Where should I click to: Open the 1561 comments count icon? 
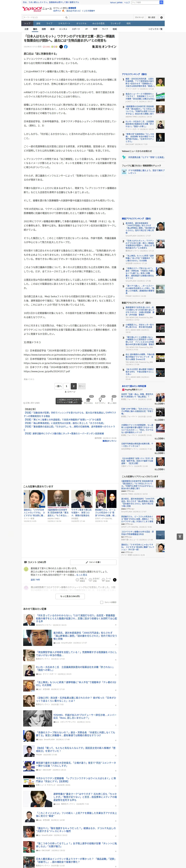(x=47, y=47)
